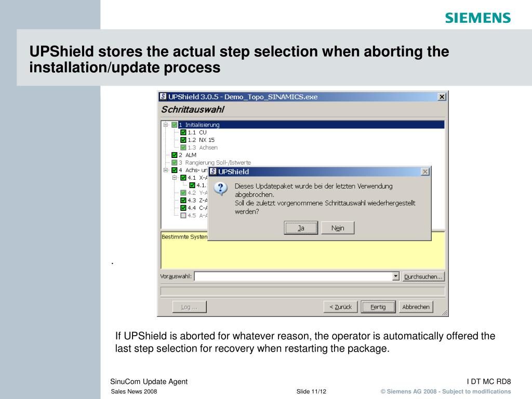The image size is (532, 399).
Task: Select 3 Rangierung Soll-/Istwerte row
Action: [215, 163]
